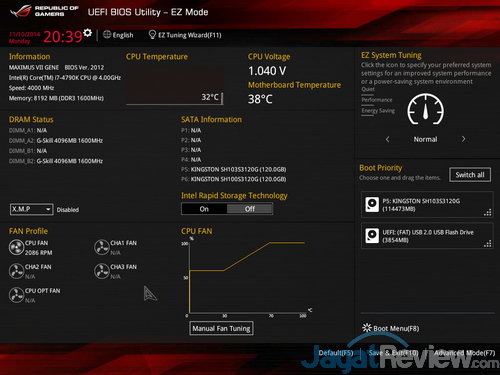Go to previous EZ System Tuning mode arrow
The image size is (500, 375).
point(387,139)
